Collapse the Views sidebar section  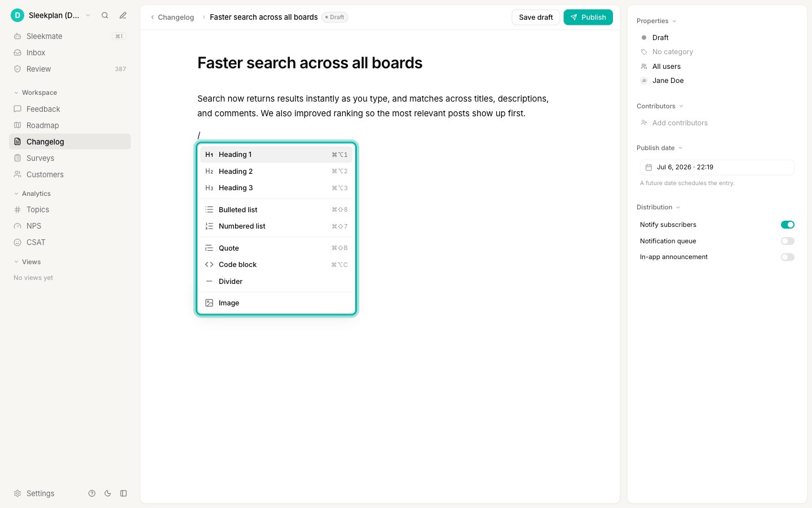point(27,262)
